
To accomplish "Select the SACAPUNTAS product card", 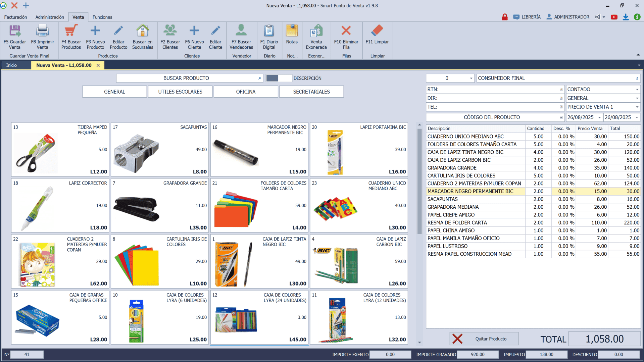I will (x=160, y=150).
